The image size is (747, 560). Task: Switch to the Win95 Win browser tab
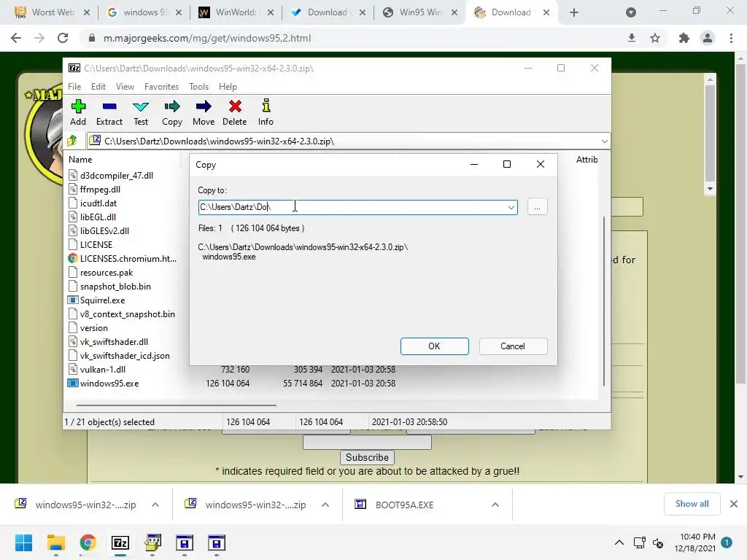(420, 12)
